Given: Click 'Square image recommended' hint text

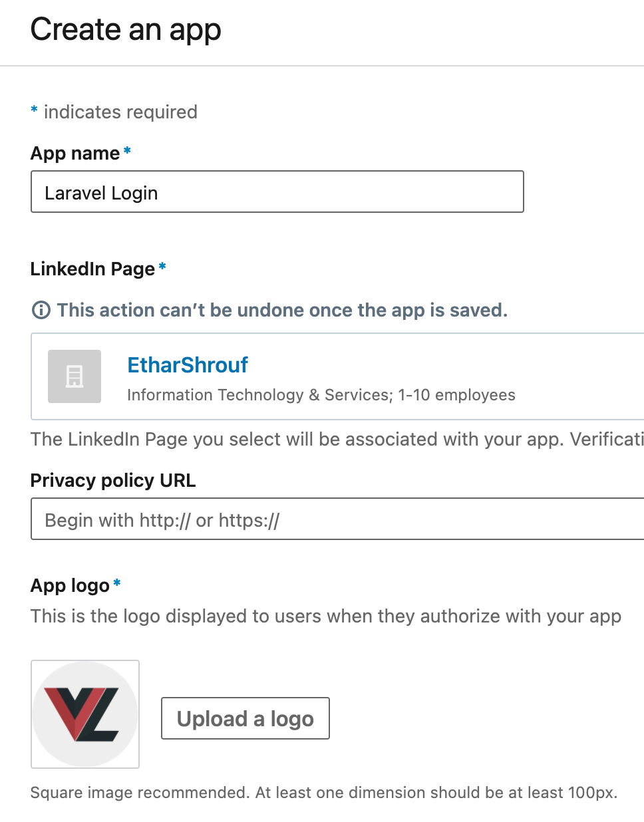Looking at the screenshot, I should click(x=324, y=793).
